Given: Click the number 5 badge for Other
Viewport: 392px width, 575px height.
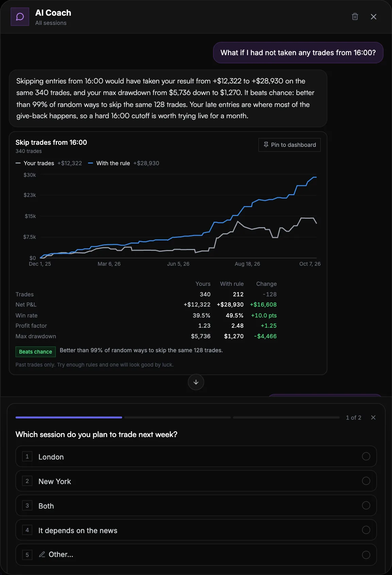Looking at the screenshot, I should point(27,555).
